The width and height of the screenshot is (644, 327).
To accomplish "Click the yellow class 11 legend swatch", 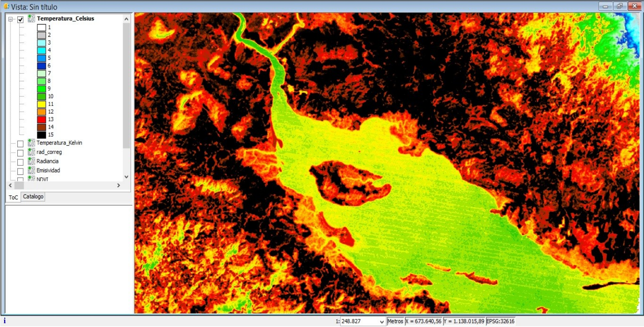I will pos(41,104).
